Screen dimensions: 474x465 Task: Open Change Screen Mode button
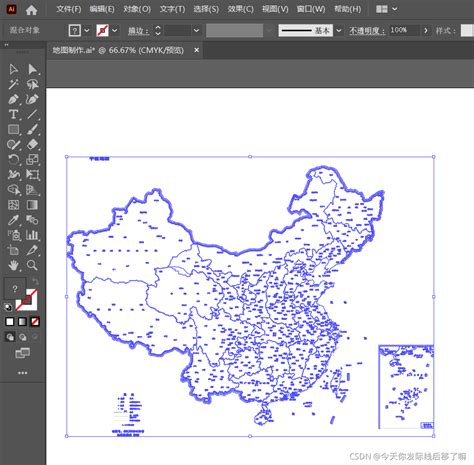22,353
